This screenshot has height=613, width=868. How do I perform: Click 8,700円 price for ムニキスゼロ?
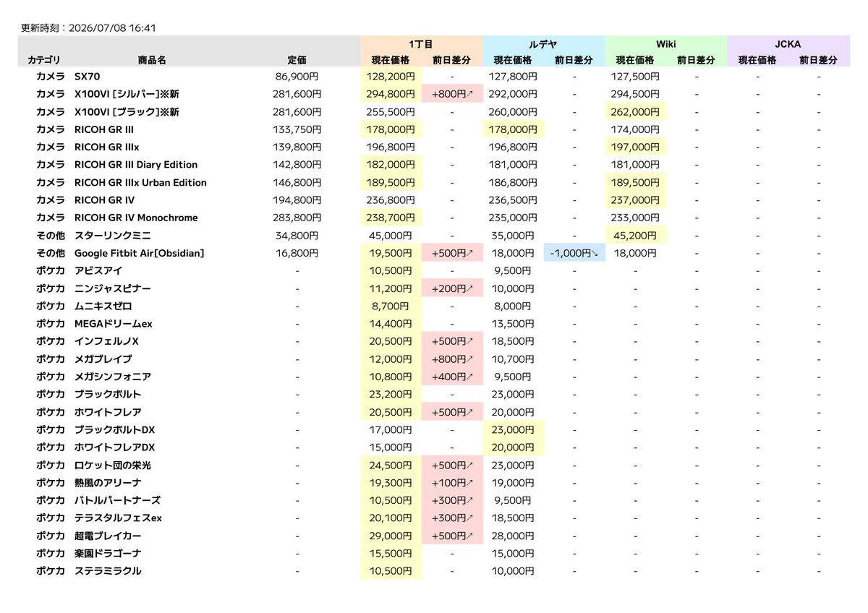pos(391,306)
